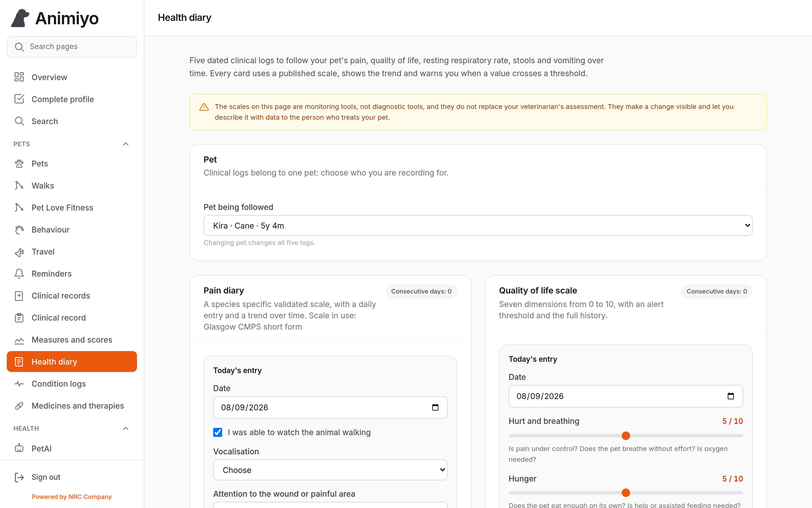The width and height of the screenshot is (812, 508).
Task: Open Search page from sidebar
Action: pos(72,121)
